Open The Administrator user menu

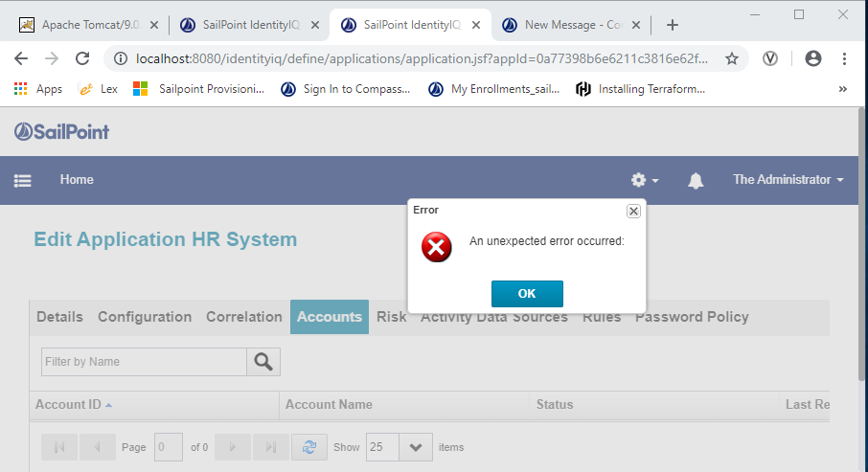(x=788, y=180)
